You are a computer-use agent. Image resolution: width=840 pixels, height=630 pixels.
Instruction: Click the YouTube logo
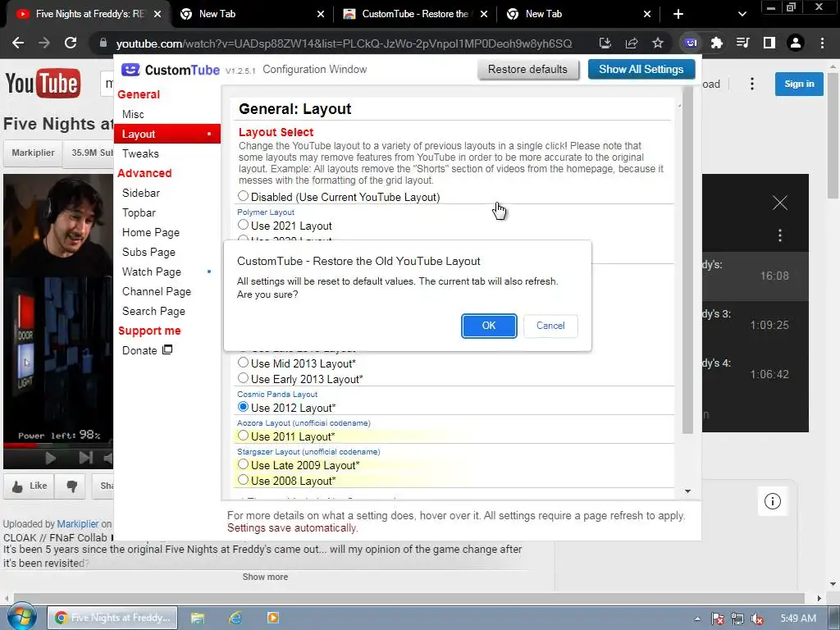click(x=43, y=84)
